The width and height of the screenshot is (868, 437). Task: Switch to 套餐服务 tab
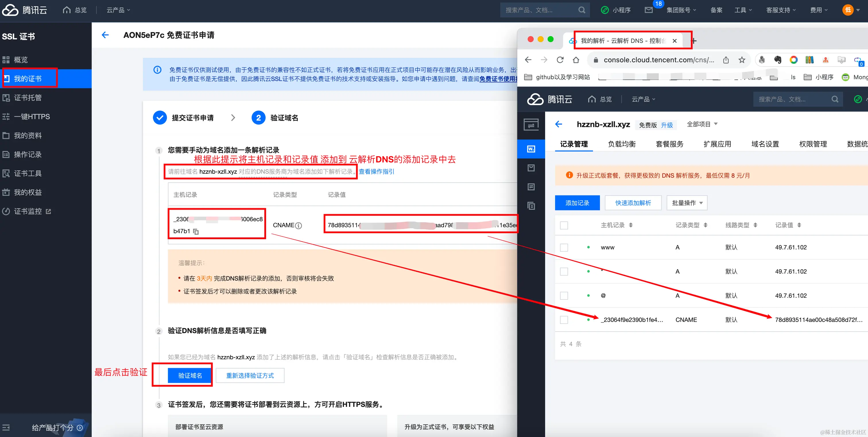tap(670, 144)
